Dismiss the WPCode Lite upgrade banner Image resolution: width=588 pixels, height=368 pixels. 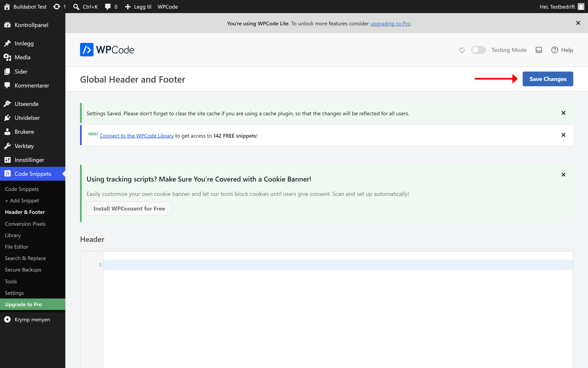coord(578,23)
